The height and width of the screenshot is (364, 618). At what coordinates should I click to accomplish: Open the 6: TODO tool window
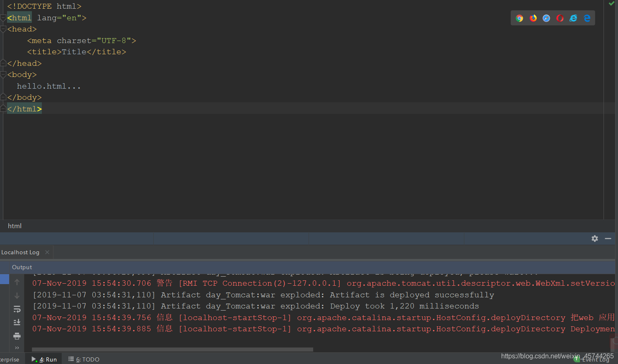coord(84,359)
